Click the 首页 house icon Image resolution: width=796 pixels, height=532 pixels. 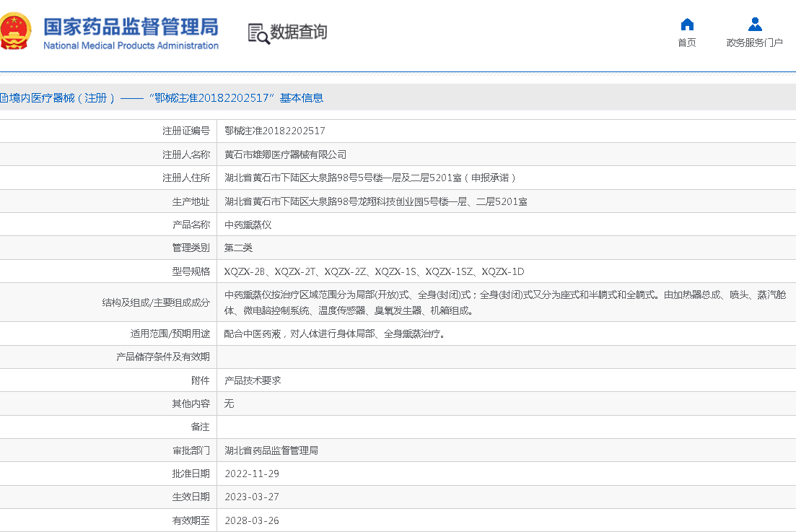point(686,25)
